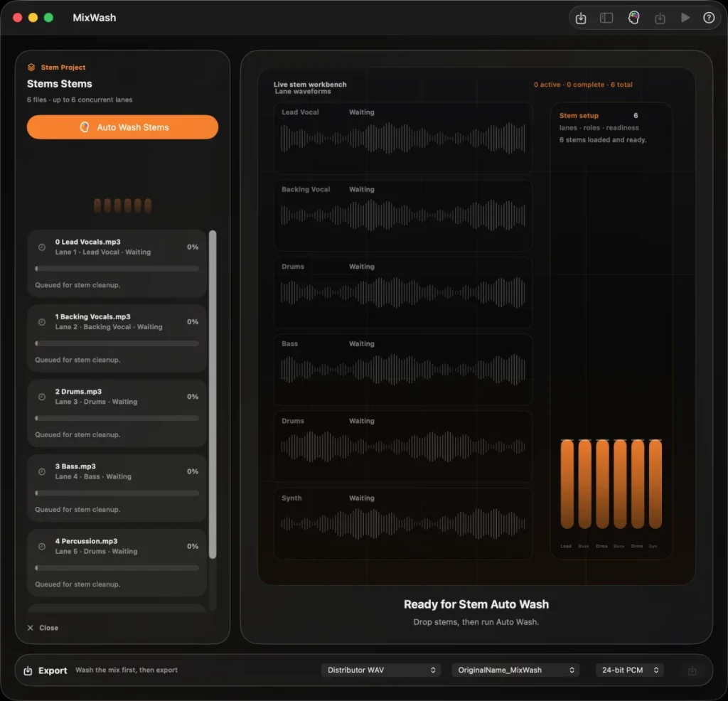Click the '3 Bass.mp3' file name
This screenshot has height=701, width=728.
[75, 466]
